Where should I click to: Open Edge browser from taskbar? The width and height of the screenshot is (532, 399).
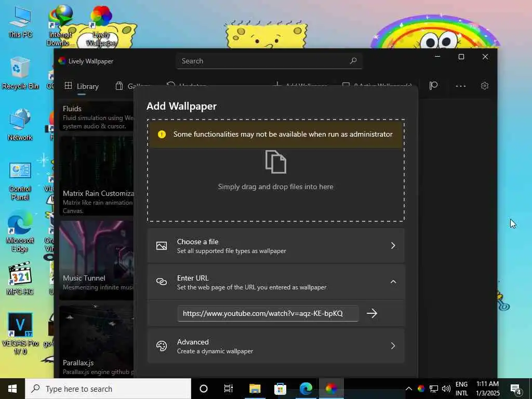click(305, 389)
